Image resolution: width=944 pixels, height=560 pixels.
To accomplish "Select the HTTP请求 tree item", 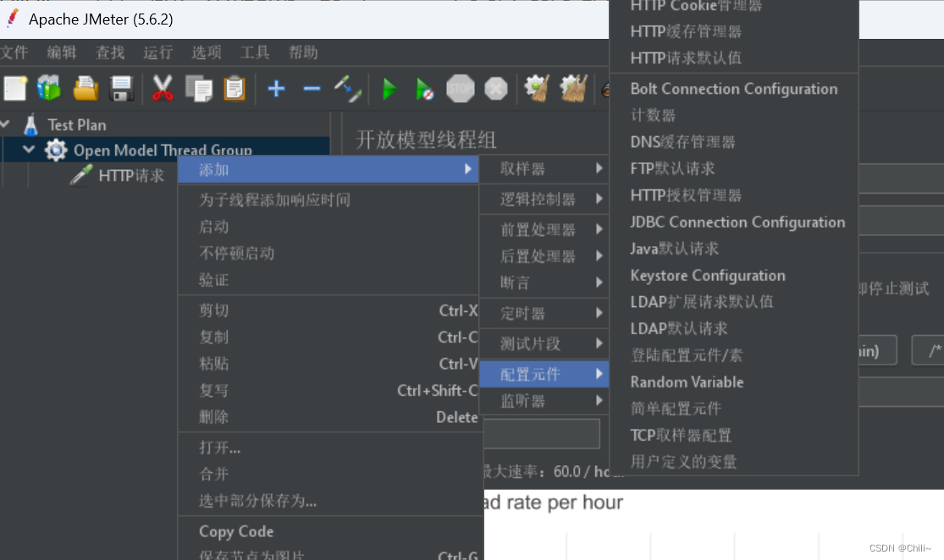I will [131, 176].
